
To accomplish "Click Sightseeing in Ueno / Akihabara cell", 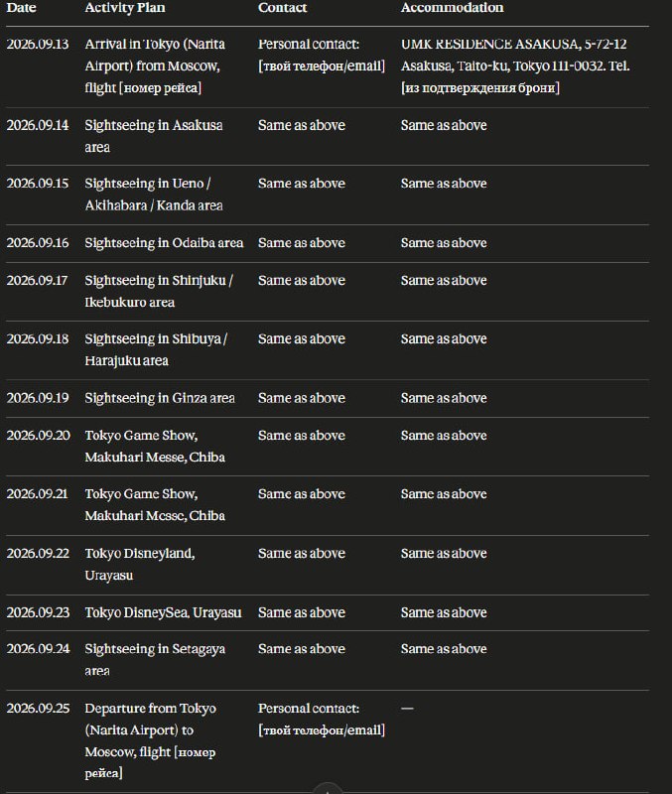I will click(154, 195).
